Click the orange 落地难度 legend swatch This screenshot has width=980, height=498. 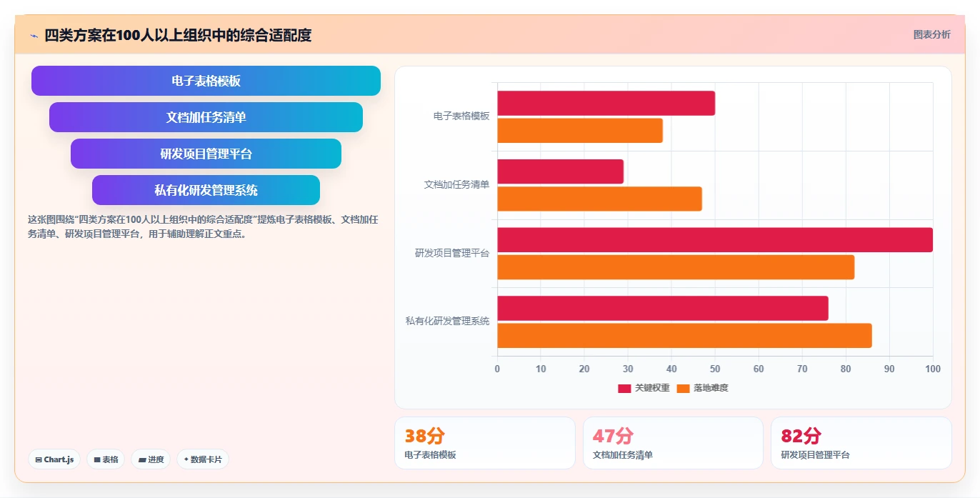tap(683, 388)
